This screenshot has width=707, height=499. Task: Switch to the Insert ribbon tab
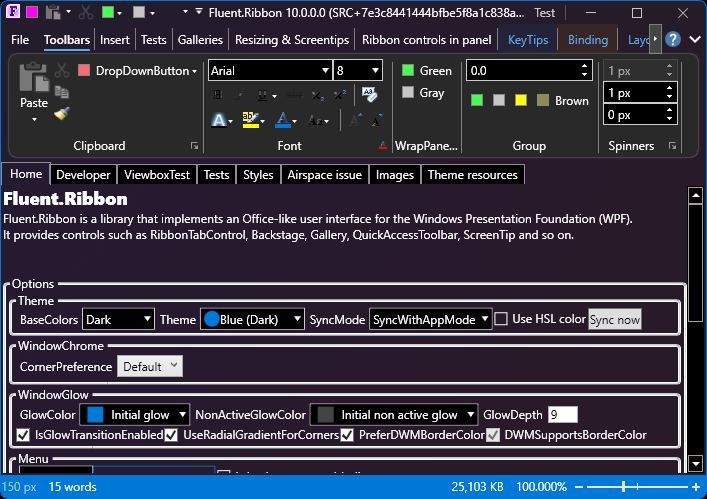[x=115, y=40]
